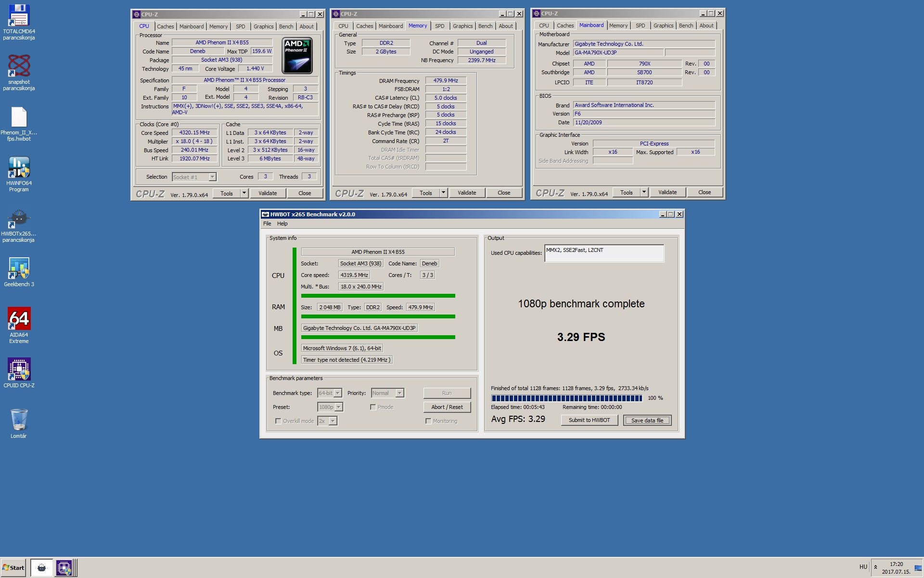Screen dimensions: 924x578
Task: Open Phenom_II_X fps.hwbot file icon
Action: click(x=19, y=124)
